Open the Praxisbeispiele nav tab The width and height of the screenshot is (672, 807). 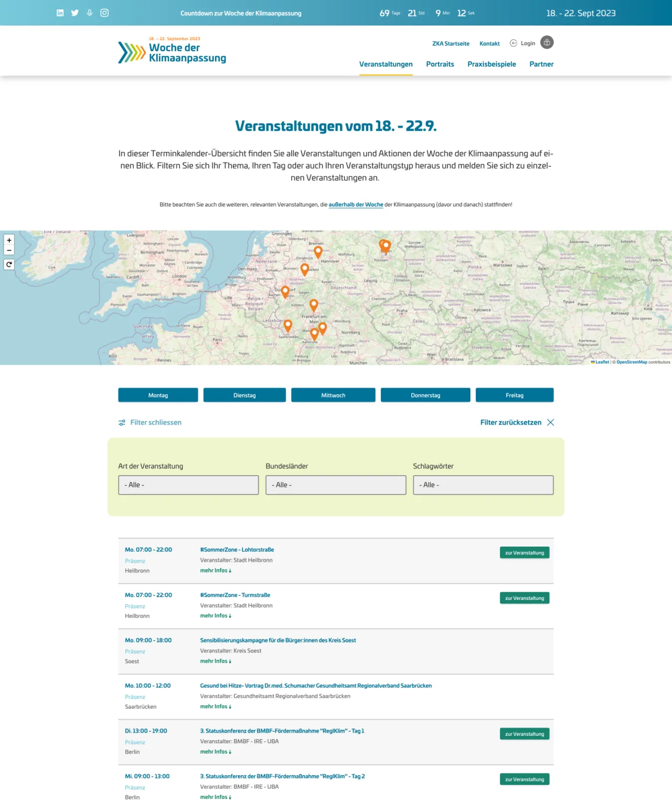click(492, 64)
